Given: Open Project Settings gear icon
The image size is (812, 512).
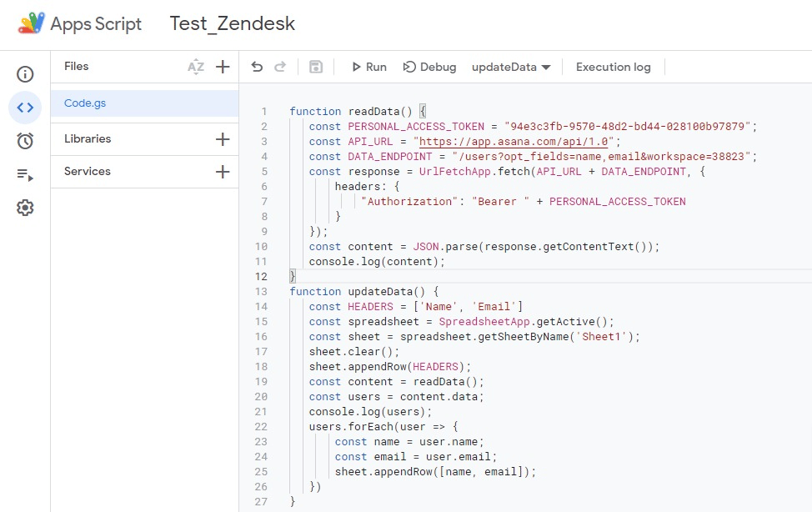Looking at the screenshot, I should point(25,208).
